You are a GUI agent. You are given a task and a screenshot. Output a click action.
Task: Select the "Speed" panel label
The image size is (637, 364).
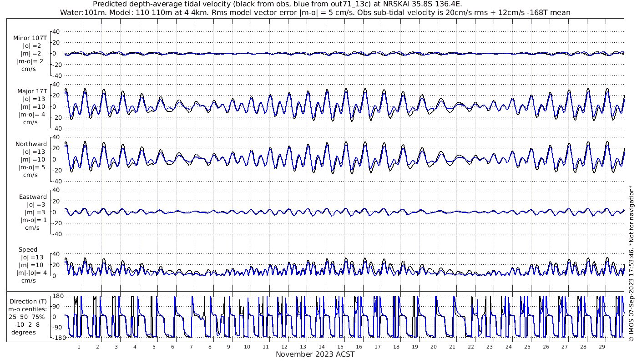28,250
